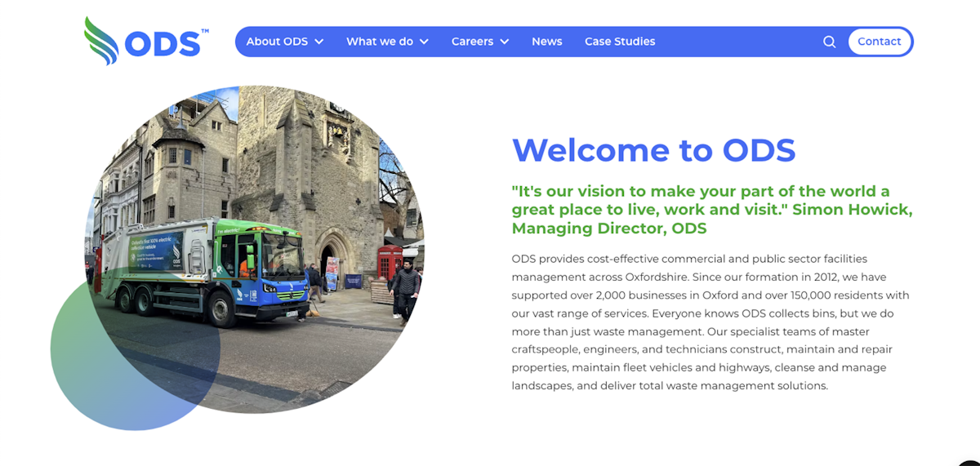
Task: Open the search magnifier icon
Action: [x=829, y=42]
